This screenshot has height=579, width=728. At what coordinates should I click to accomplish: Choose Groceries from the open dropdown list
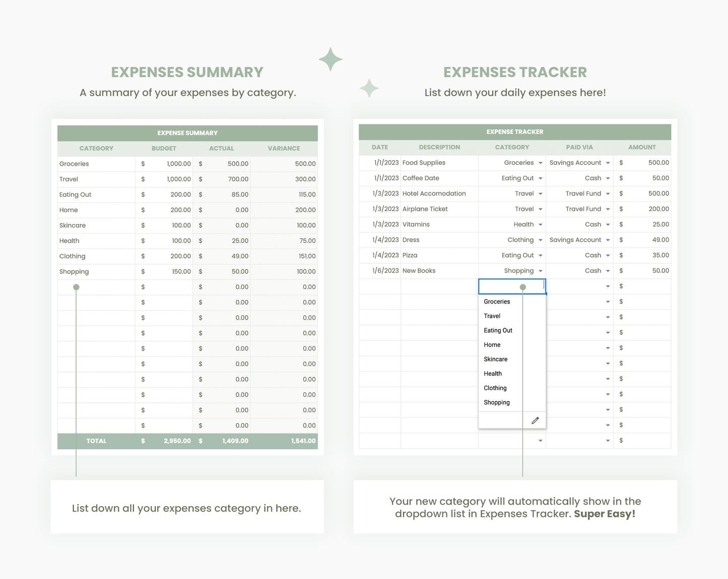[497, 302]
